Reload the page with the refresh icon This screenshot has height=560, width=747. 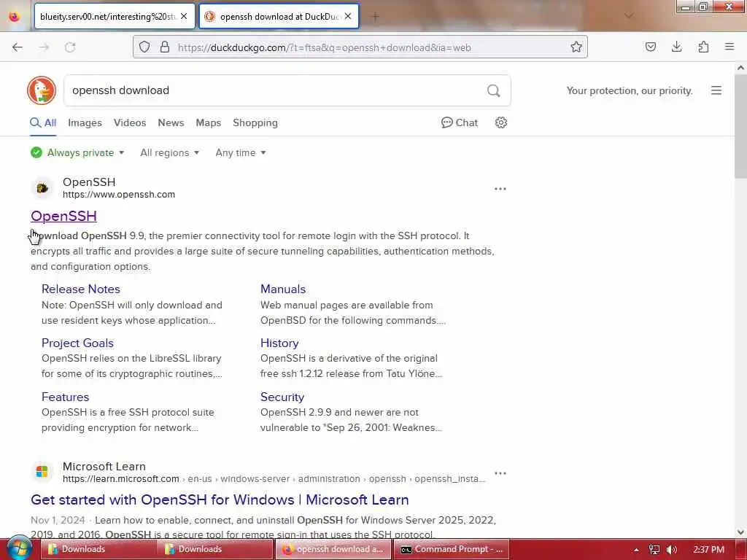[x=70, y=47]
